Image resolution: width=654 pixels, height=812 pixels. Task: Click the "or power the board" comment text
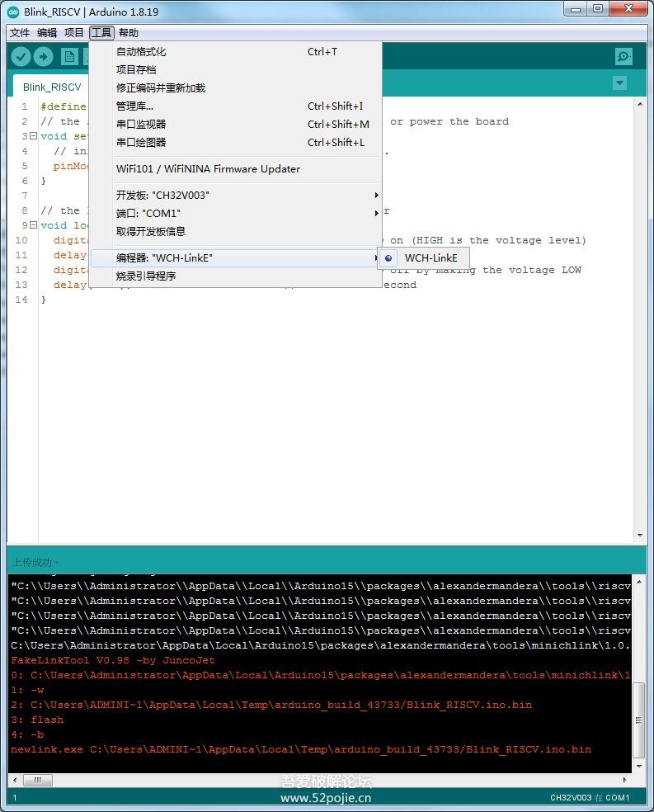449,121
